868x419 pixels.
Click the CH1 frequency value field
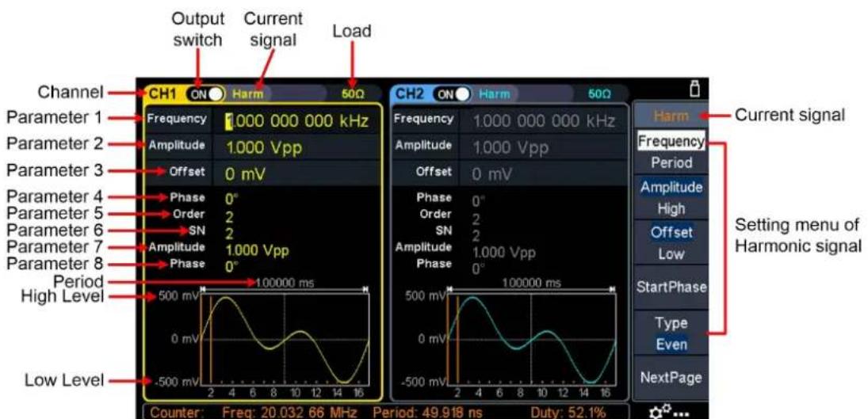click(296, 121)
